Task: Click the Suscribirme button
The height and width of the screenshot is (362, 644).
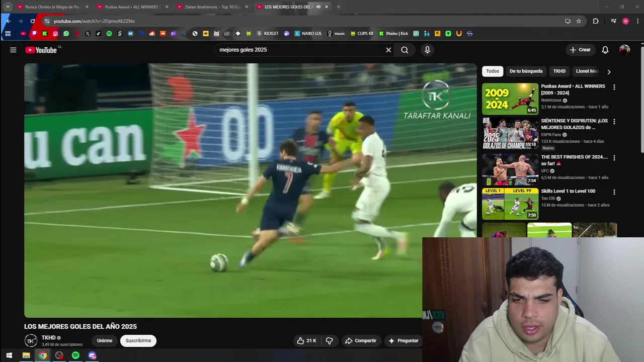Action: pos(138,340)
